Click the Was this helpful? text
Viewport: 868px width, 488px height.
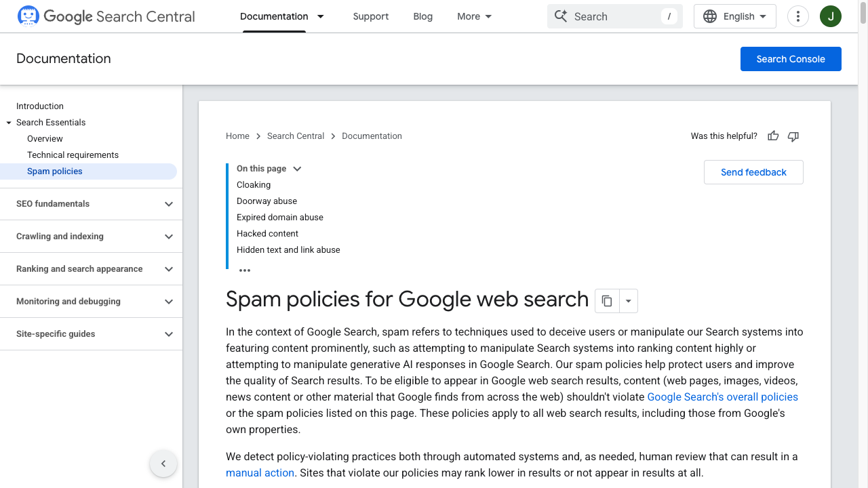(x=724, y=136)
